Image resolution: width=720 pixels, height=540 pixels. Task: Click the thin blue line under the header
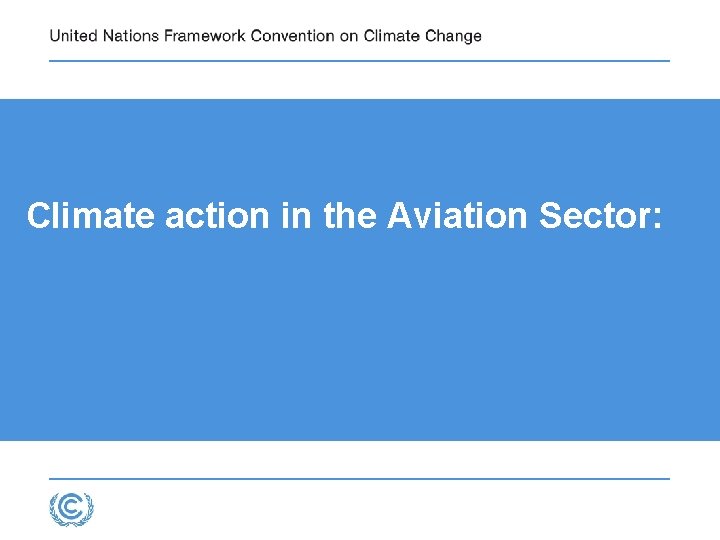pyautogui.click(x=360, y=61)
